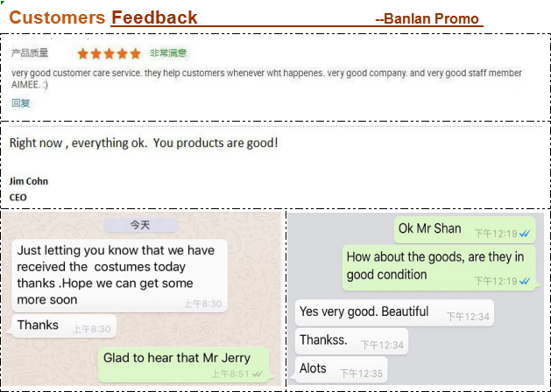Click the first orange rating star
This screenshot has height=392, width=551.
pyautogui.click(x=83, y=53)
